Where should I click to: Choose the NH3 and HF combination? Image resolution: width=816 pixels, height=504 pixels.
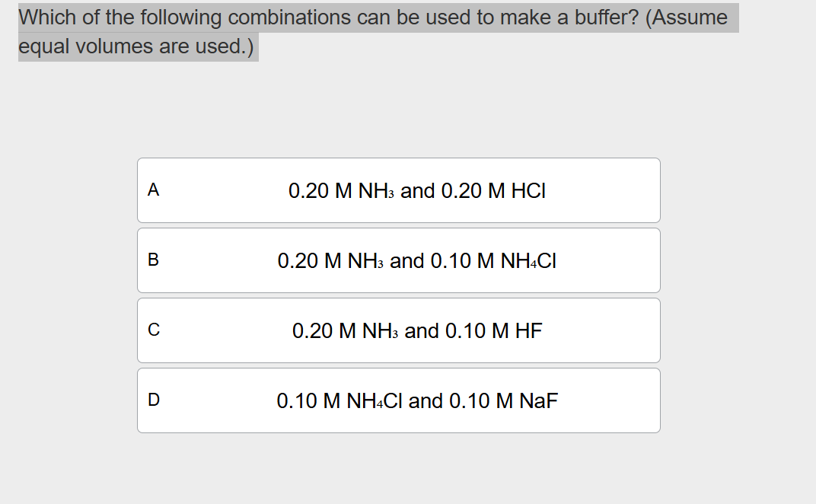click(x=398, y=330)
